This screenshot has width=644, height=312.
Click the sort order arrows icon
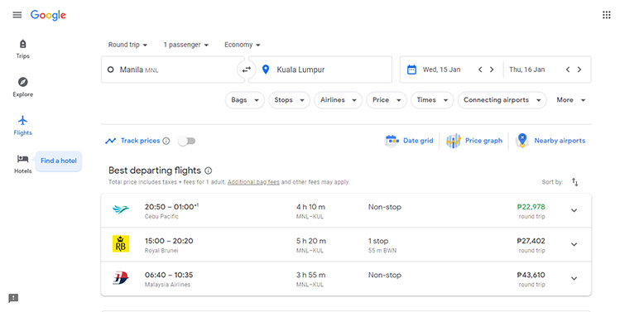click(575, 182)
